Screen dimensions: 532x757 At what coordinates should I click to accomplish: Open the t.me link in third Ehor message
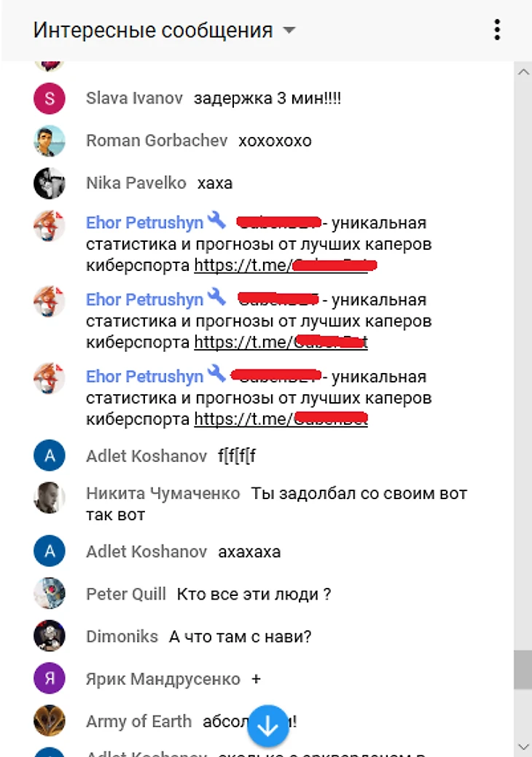click(x=281, y=418)
